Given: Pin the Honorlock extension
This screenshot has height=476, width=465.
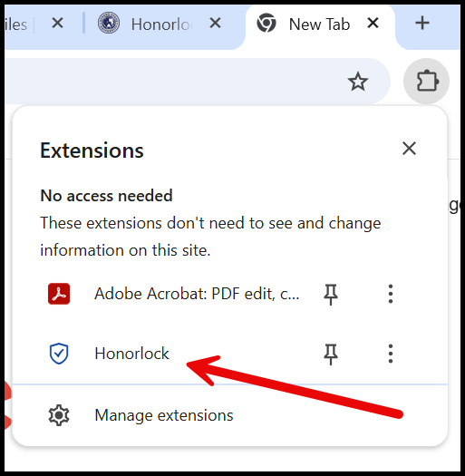Looking at the screenshot, I should 331,354.
